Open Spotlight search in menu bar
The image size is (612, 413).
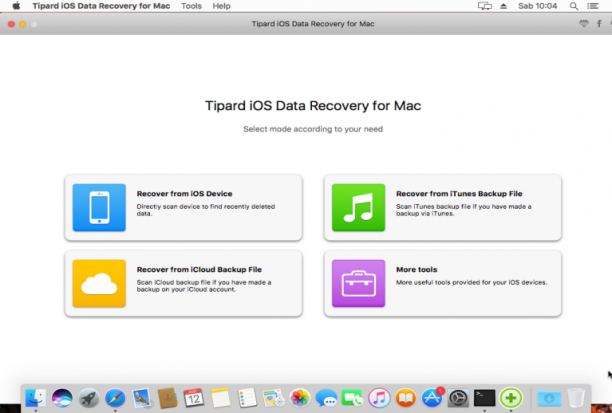point(573,6)
